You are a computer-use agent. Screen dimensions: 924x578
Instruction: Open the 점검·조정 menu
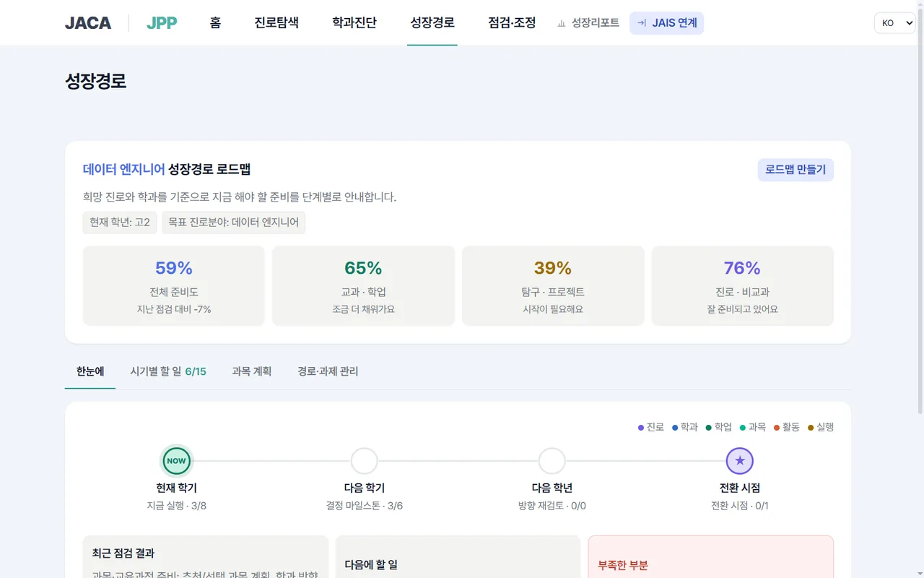(x=512, y=23)
